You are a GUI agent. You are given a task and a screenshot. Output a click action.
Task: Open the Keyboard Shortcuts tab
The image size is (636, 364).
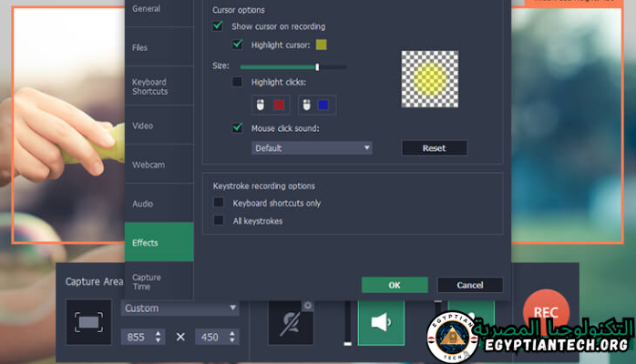pos(149,86)
